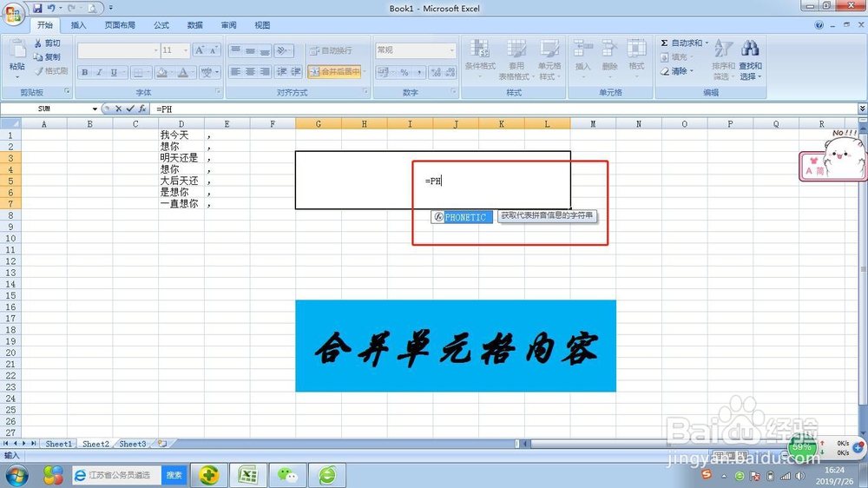The height and width of the screenshot is (488, 868).
Task: Click the font color A button
Action: [x=182, y=72]
